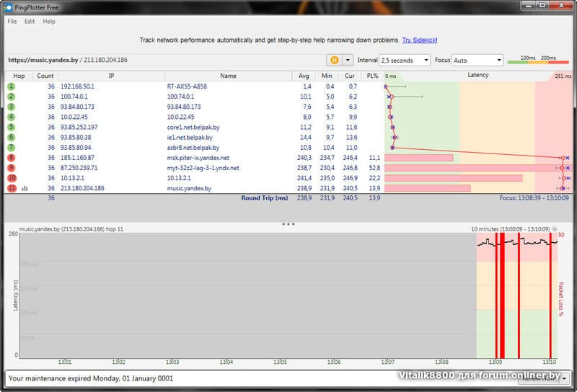Viewport: 577px width, 392px height.
Task: Expand the timeline graph 10 minutes chevron
Action: click(555, 228)
